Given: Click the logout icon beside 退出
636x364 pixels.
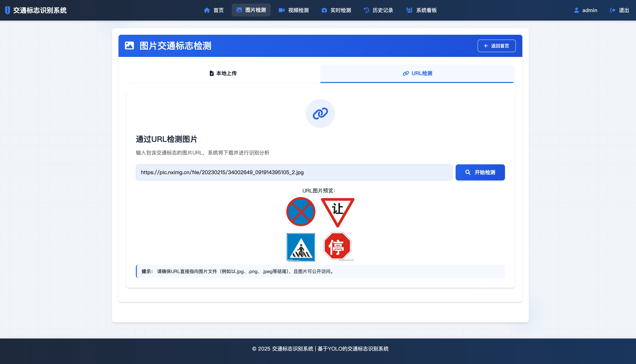Looking at the screenshot, I should pyautogui.click(x=613, y=10).
